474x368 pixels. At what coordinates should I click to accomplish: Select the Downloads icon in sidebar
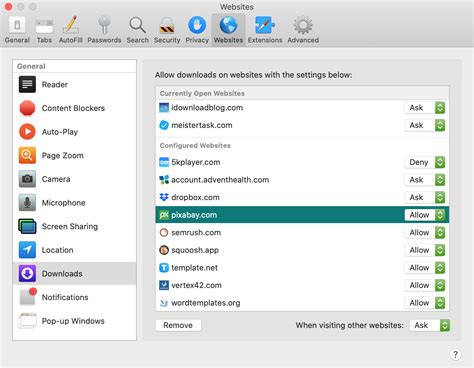click(x=27, y=274)
